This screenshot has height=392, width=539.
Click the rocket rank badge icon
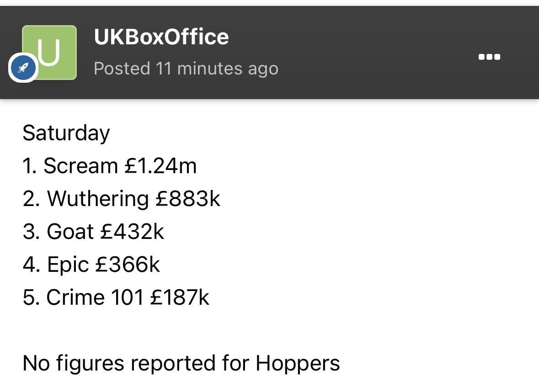click(23, 69)
